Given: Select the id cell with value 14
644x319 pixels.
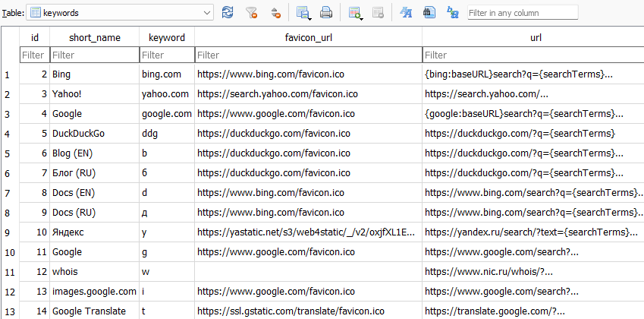Looking at the screenshot, I should [x=35, y=311].
